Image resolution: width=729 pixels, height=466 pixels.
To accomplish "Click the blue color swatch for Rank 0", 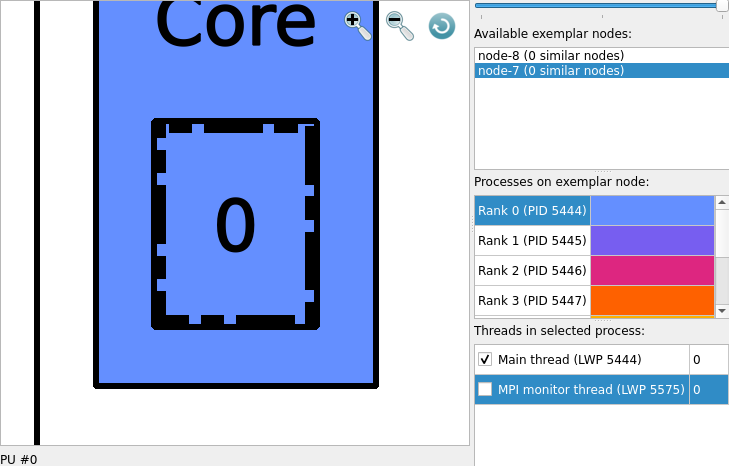I will pyautogui.click(x=652, y=211).
